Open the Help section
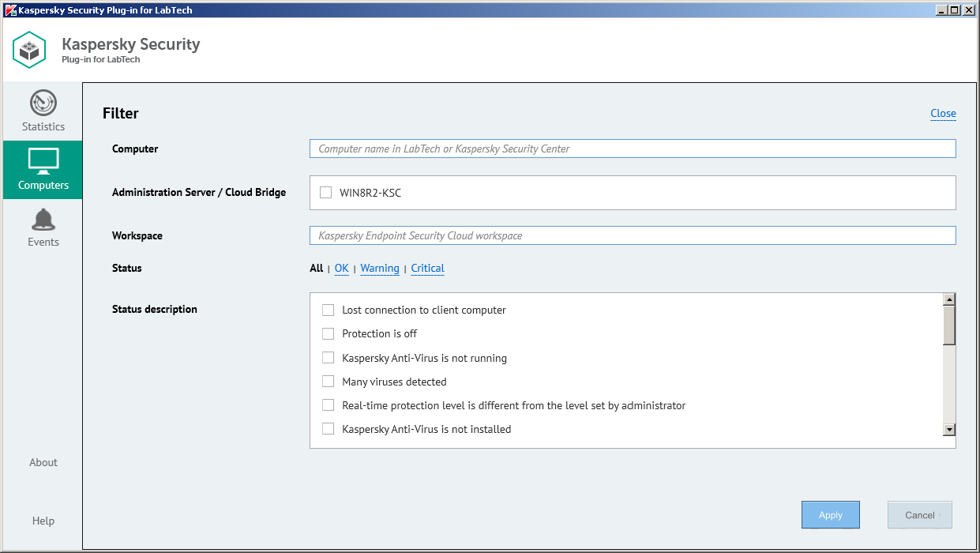Screen dimensions: 980x553 click(x=43, y=521)
